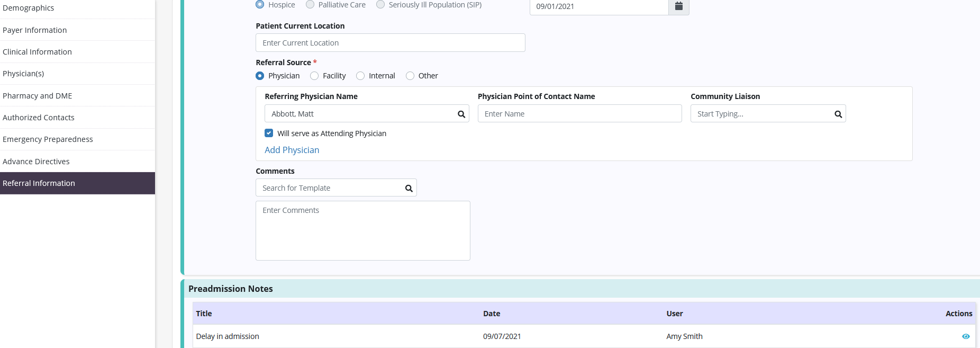The height and width of the screenshot is (348, 980).
Task: Click the Patient Current Location field
Action: point(390,43)
